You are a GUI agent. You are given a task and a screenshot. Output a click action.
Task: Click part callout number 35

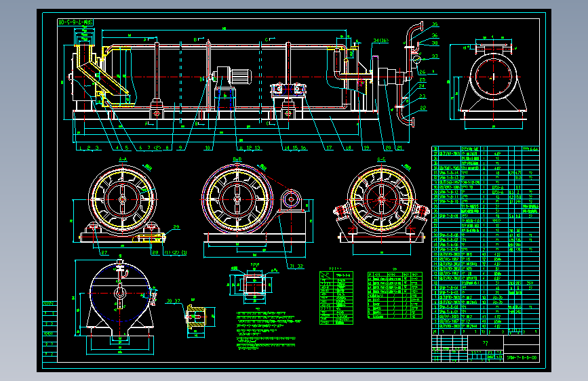click(434, 24)
